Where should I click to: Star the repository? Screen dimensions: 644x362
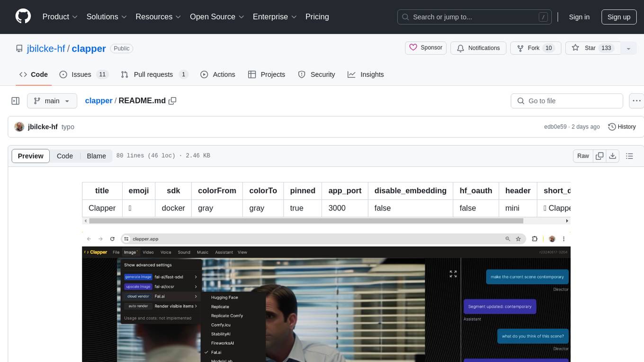click(592, 48)
